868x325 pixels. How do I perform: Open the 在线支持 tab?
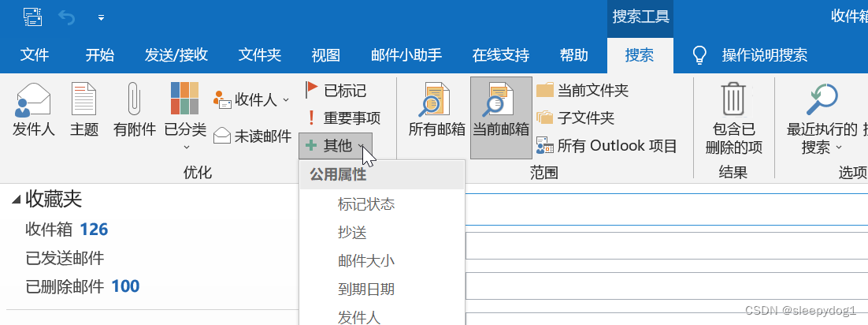coord(500,55)
